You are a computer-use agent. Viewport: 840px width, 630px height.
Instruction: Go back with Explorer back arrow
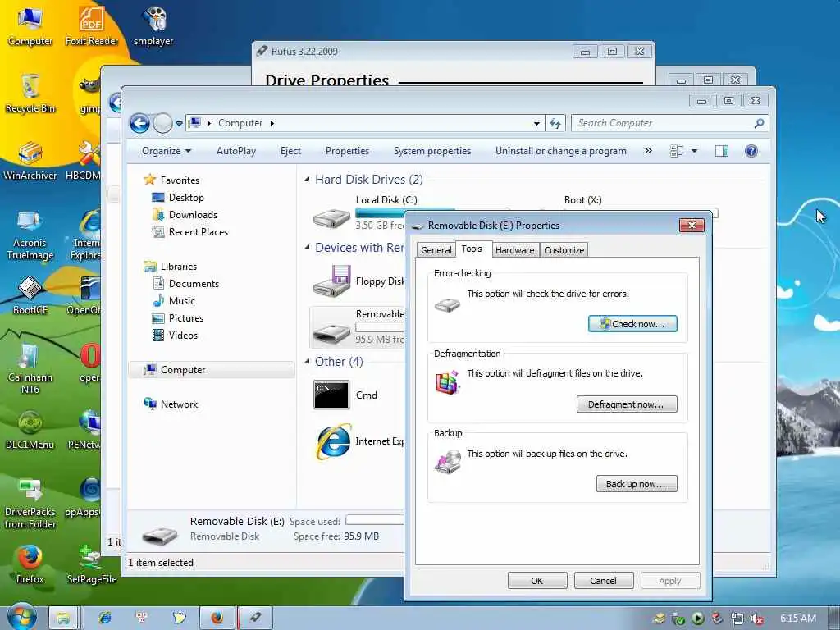pos(139,123)
